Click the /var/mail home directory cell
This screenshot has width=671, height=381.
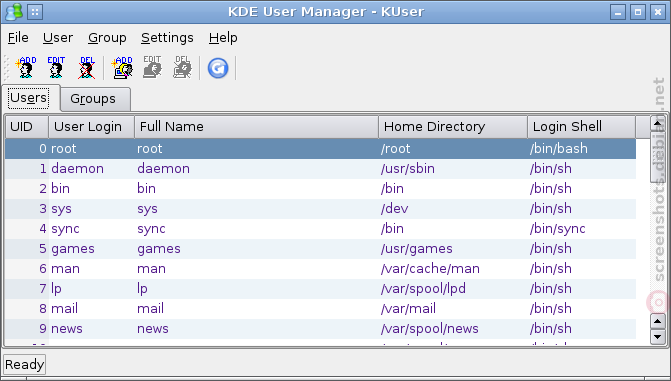[x=408, y=309]
